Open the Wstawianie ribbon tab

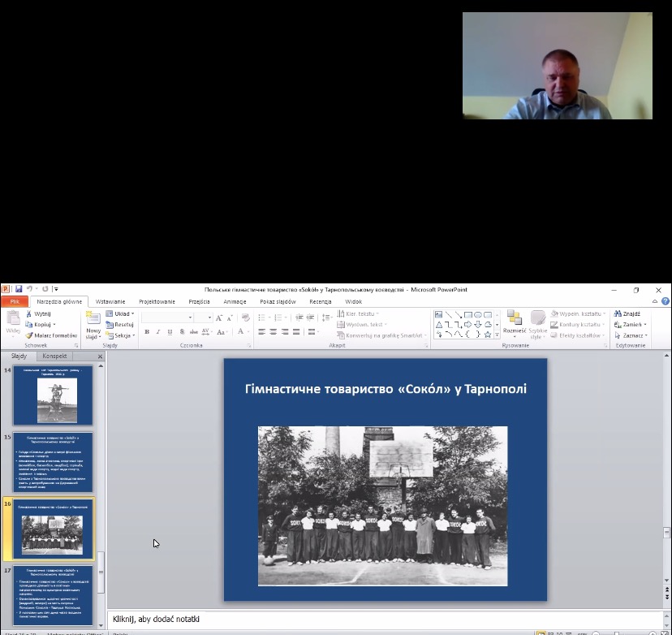(x=110, y=301)
